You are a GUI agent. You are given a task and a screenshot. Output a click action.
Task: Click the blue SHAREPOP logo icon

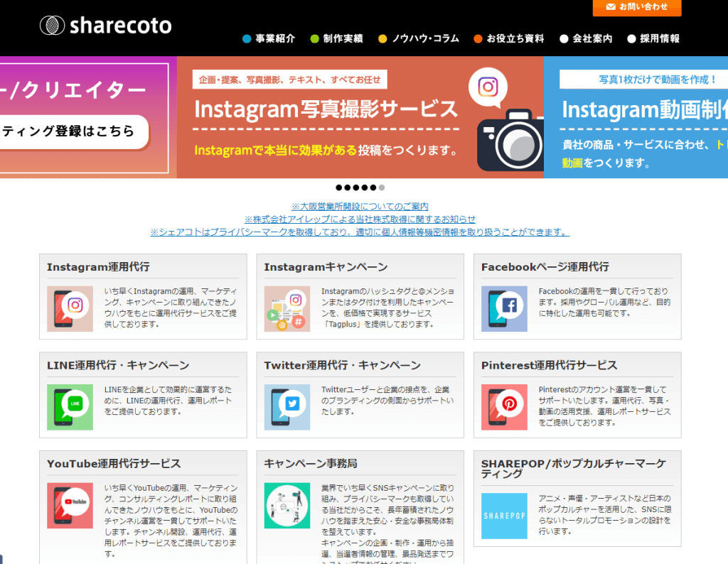(x=504, y=516)
